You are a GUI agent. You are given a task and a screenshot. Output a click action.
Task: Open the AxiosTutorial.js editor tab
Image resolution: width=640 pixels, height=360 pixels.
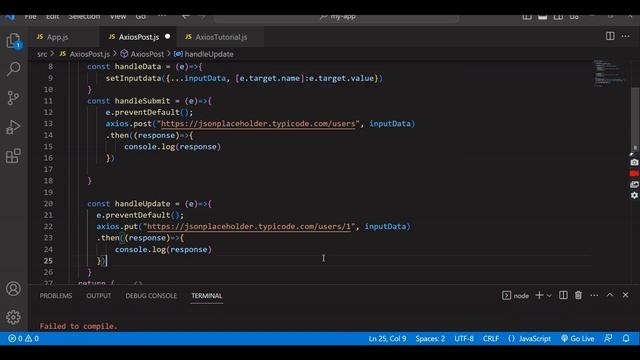[x=220, y=37]
